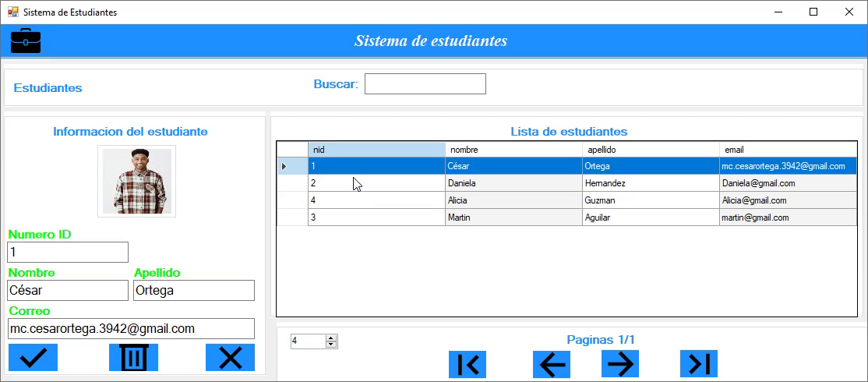Decrease rows per page with down spinner

(x=332, y=344)
